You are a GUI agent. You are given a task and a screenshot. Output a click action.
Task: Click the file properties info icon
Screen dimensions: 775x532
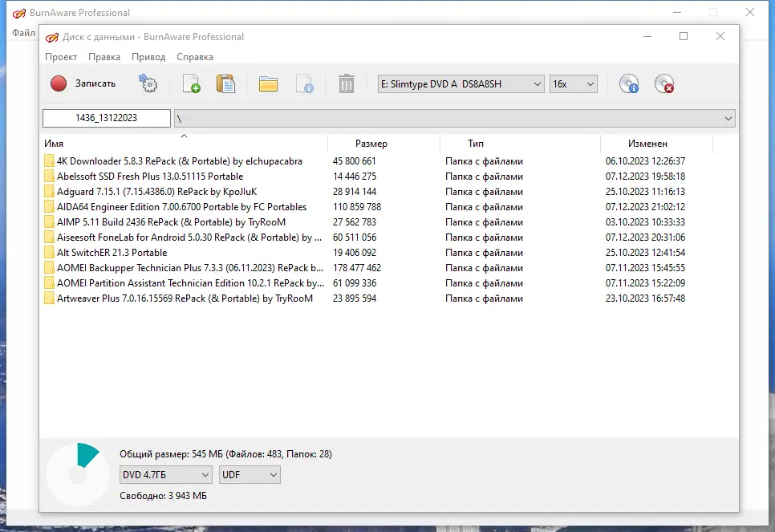305,83
